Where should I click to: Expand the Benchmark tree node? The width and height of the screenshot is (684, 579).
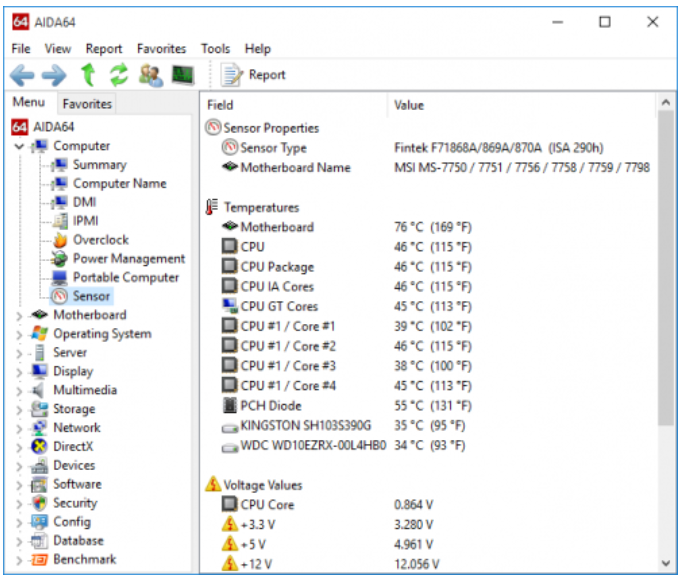click(19, 560)
